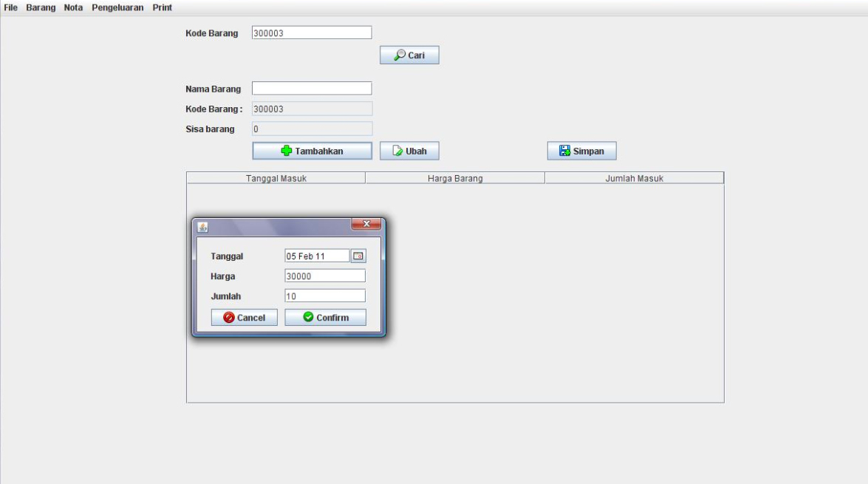Image resolution: width=868 pixels, height=484 pixels.
Task: Focus the Nama Barang text field
Action: 311,89
